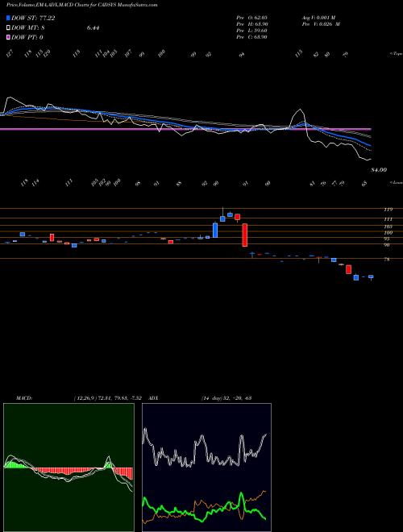Click the white DOW MT legend swatch

tap(8, 28)
